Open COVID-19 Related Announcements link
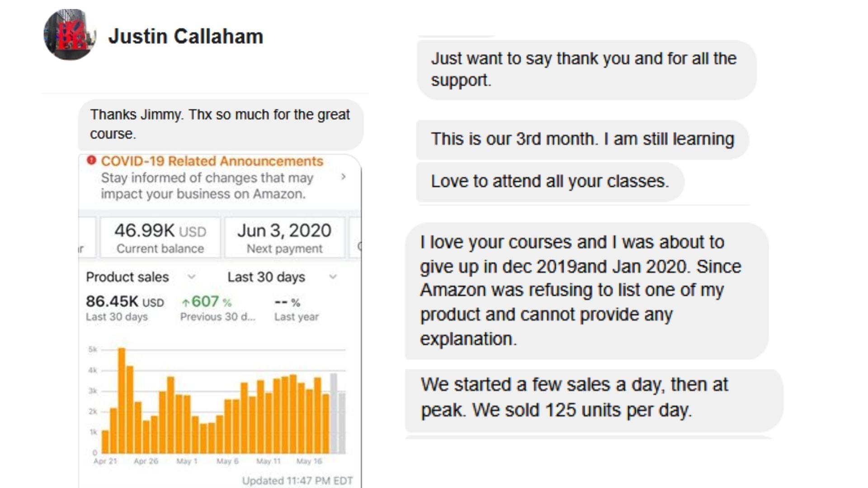The height and width of the screenshot is (488, 868). [212, 161]
